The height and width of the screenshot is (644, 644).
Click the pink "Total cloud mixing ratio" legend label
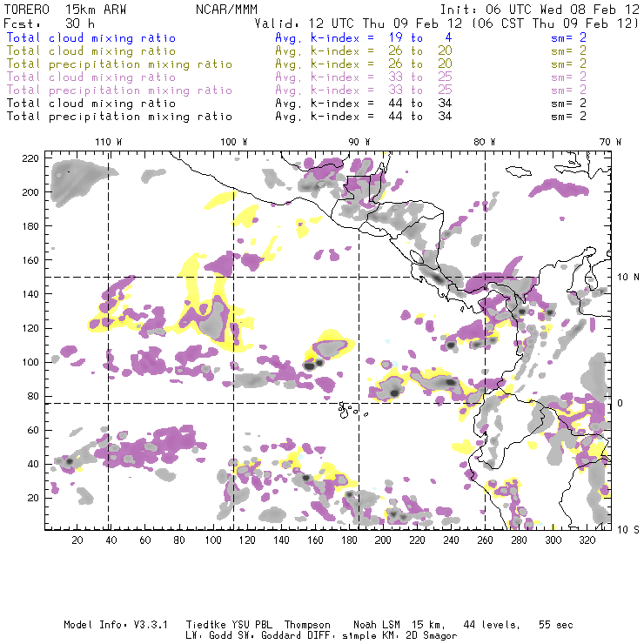(x=91, y=77)
